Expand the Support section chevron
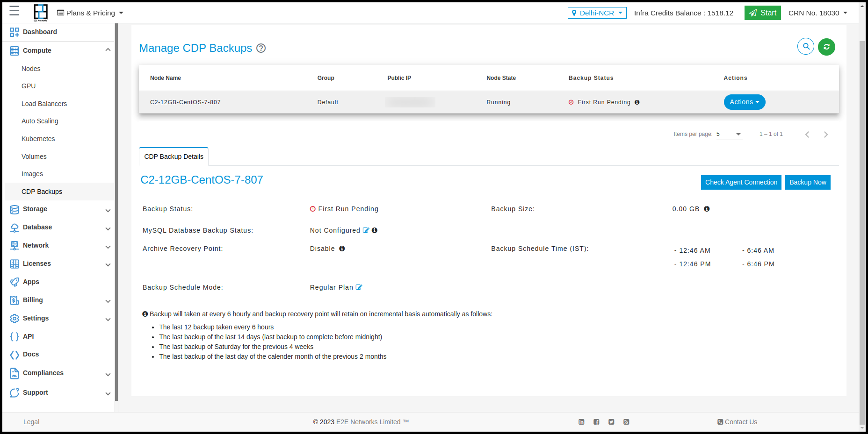The image size is (868, 434). pos(108,393)
